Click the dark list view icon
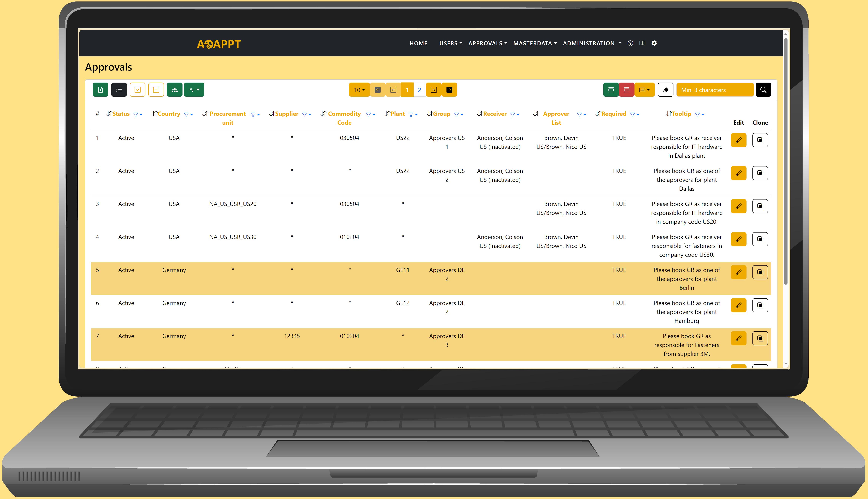Screen dimensions: 868x499 tap(119, 90)
